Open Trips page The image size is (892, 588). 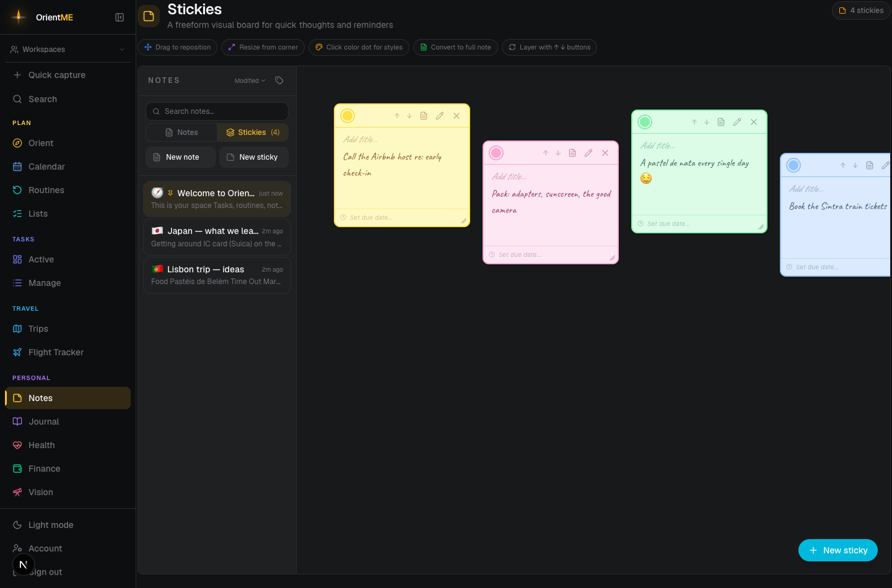point(68,329)
